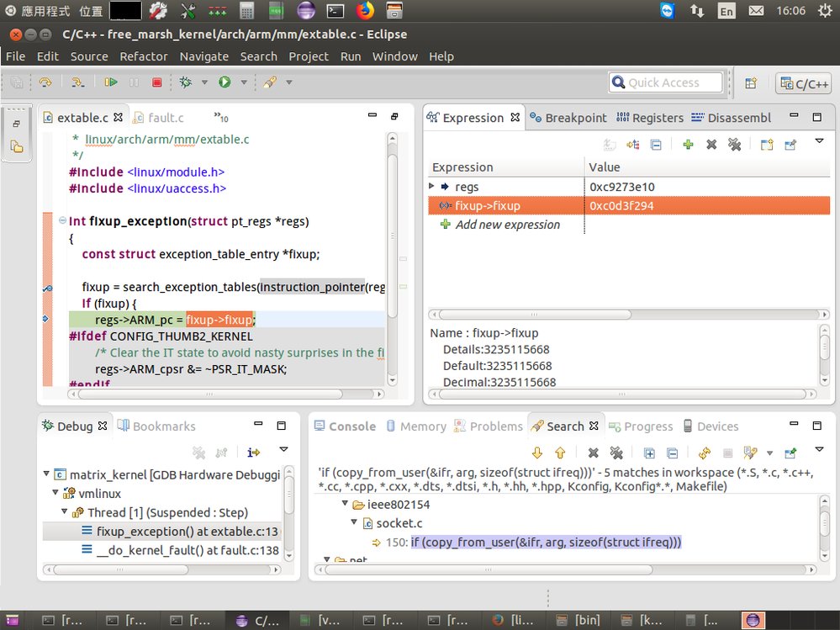Select search match line 150 copy_from_user
This screenshot has width=840, height=630.
[x=533, y=543]
